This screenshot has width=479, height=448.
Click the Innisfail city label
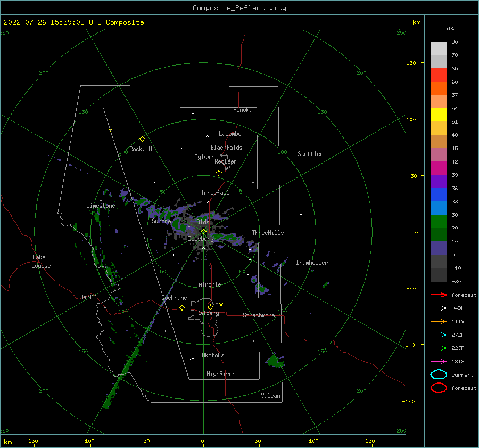tap(215, 193)
